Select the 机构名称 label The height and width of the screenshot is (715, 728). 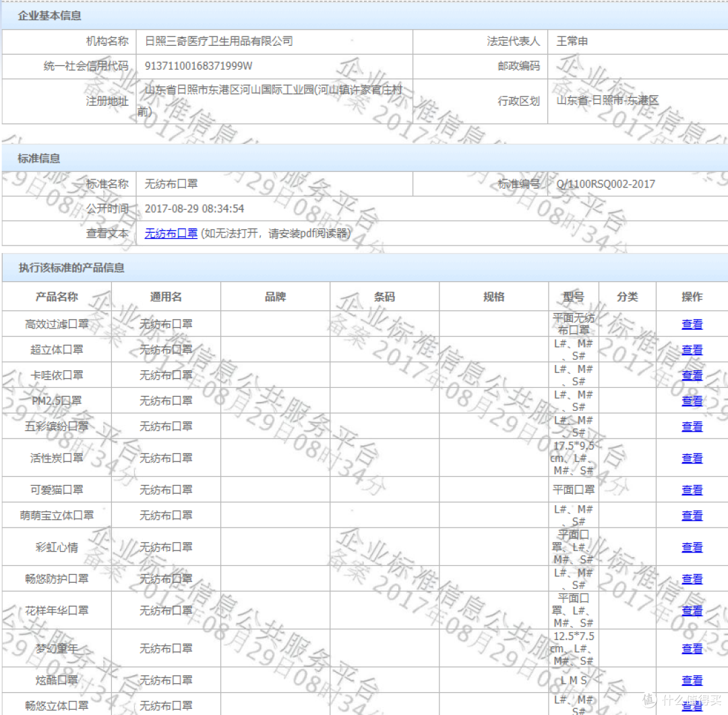pos(107,41)
